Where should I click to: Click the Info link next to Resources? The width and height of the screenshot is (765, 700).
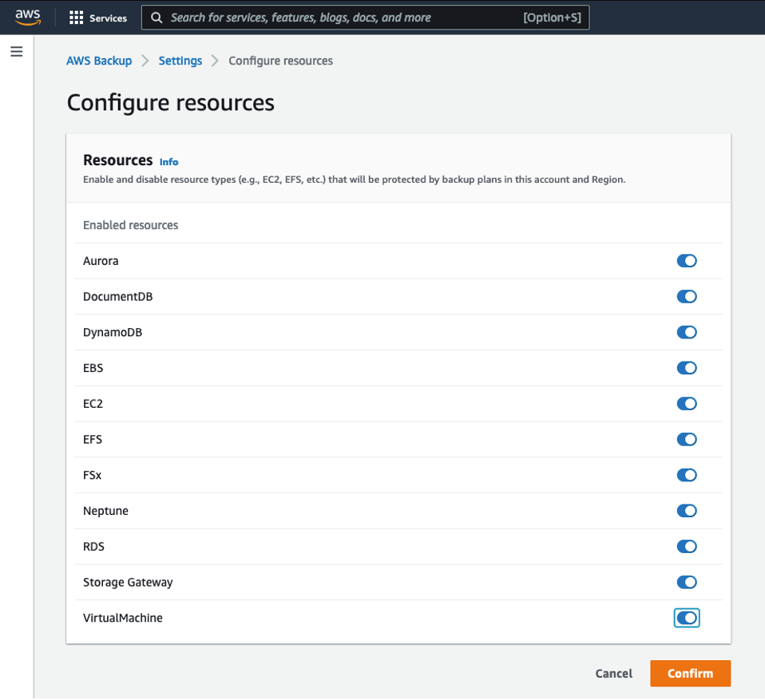click(x=168, y=161)
